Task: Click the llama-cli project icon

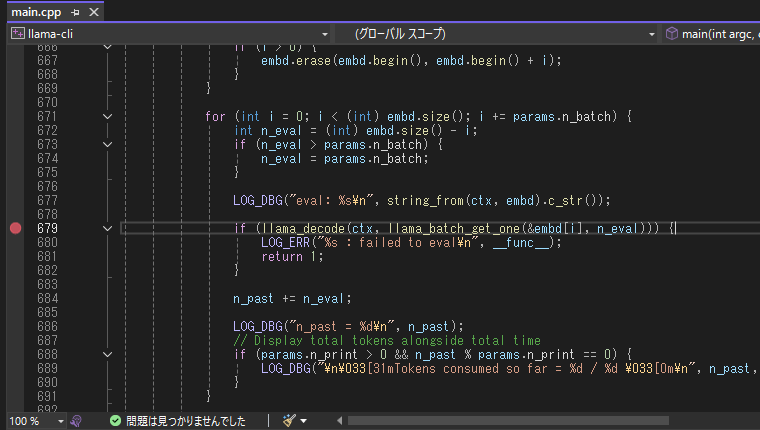Action: pyautogui.click(x=17, y=33)
